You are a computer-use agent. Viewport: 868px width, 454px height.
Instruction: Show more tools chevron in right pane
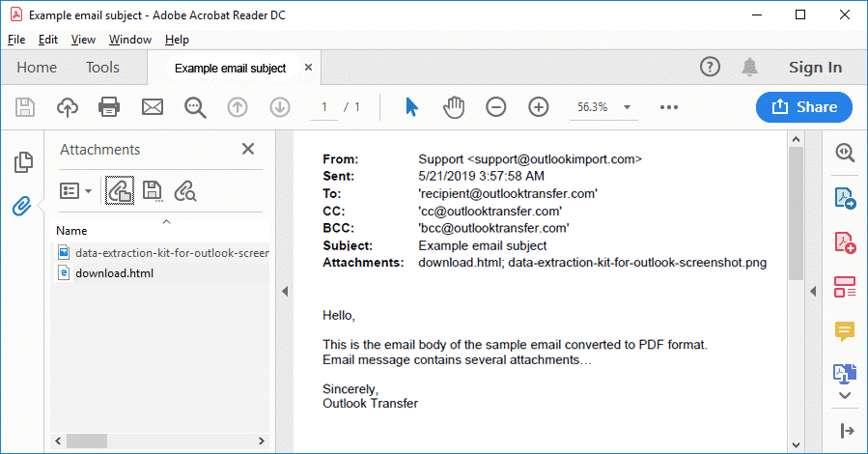845,395
